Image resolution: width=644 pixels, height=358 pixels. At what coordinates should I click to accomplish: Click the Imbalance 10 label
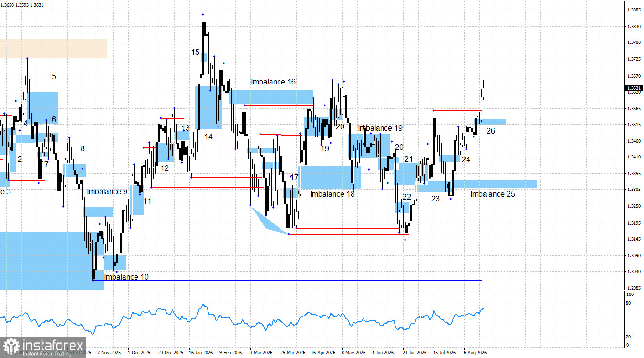pyautogui.click(x=126, y=277)
